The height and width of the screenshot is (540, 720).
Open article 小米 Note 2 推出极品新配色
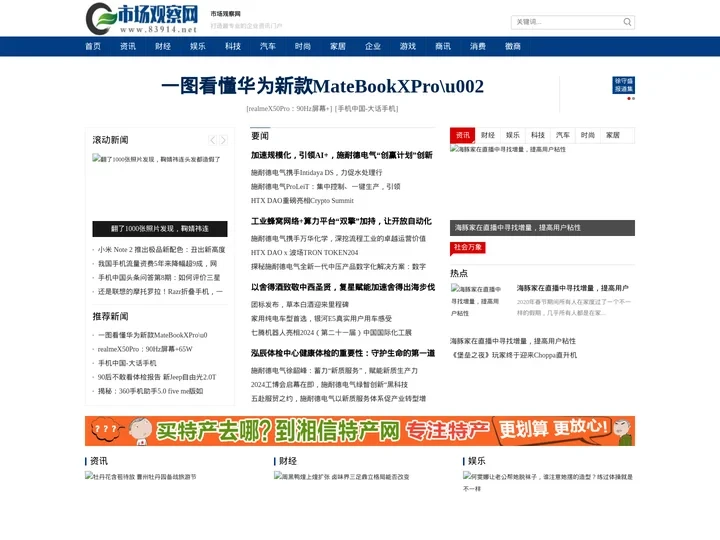tap(161, 250)
